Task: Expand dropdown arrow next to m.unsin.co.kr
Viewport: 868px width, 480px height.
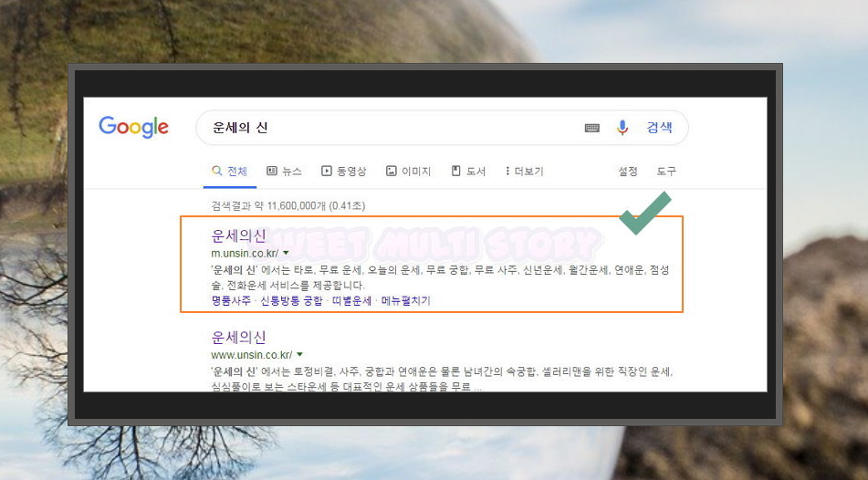Action: pos(286,253)
